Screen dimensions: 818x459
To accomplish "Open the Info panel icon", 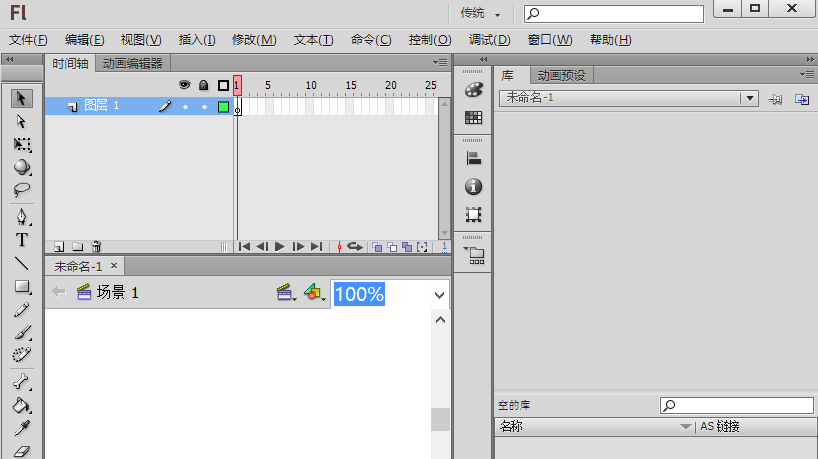I will [473, 186].
